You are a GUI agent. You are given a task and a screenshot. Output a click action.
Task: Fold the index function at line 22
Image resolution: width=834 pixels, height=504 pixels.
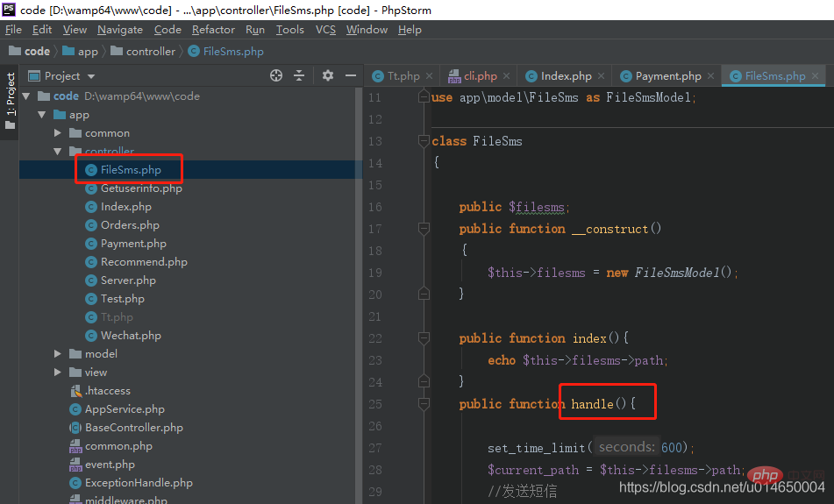click(424, 338)
